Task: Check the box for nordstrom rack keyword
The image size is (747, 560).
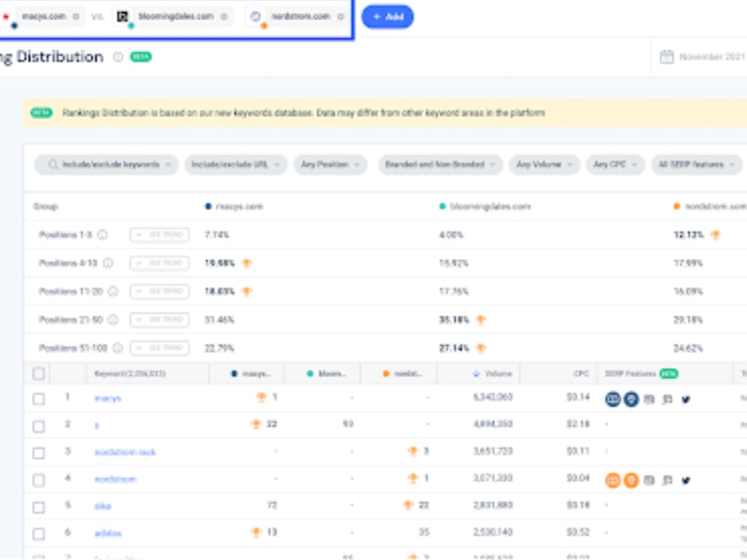Action: 39,453
